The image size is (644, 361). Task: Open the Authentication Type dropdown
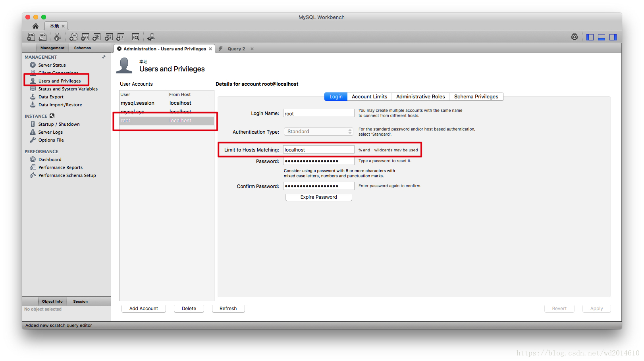(318, 132)
